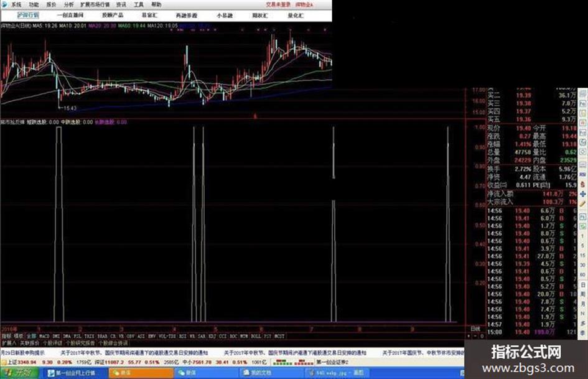Click the 大宗流入 row in quote panel
The height and width of the screenshot is (379, 588).
[532, 202]
